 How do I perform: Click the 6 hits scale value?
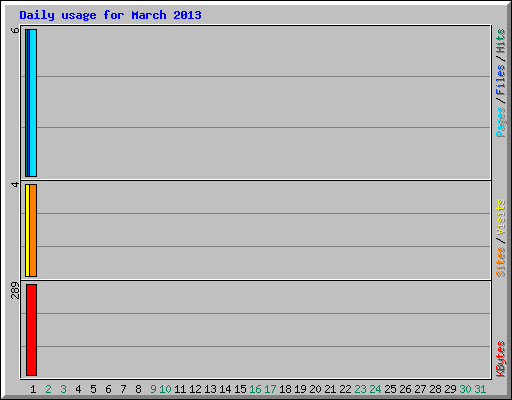[15, 30]
